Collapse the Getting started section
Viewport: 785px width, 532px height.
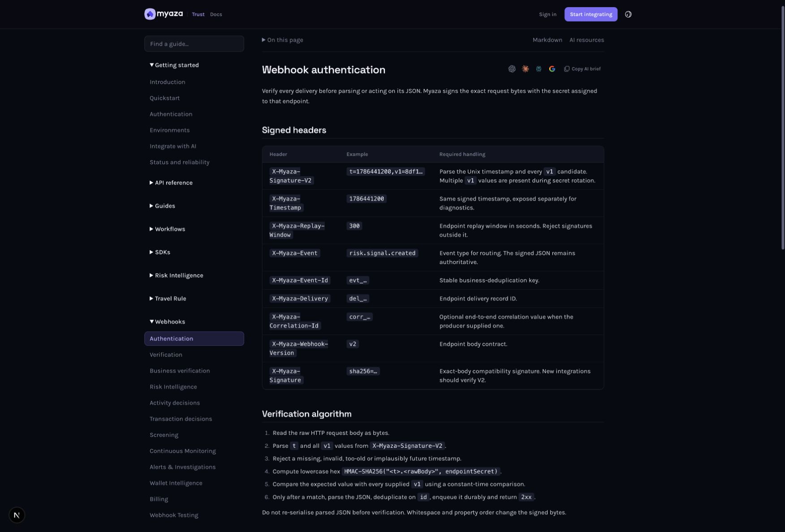174,65
